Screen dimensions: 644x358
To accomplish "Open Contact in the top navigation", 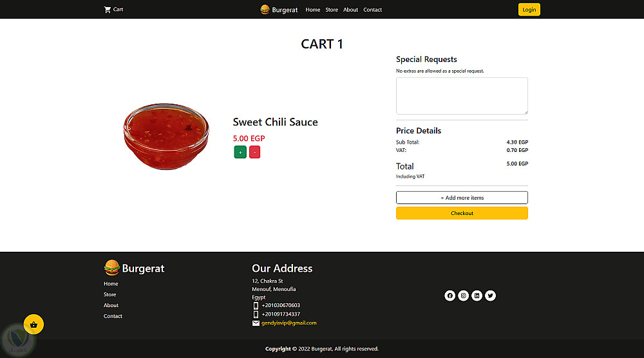I will pyautogui.click(x=372, y=10).
